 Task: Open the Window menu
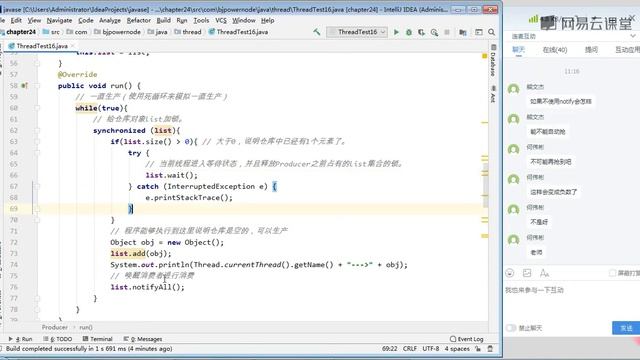(x=244, y=20)
